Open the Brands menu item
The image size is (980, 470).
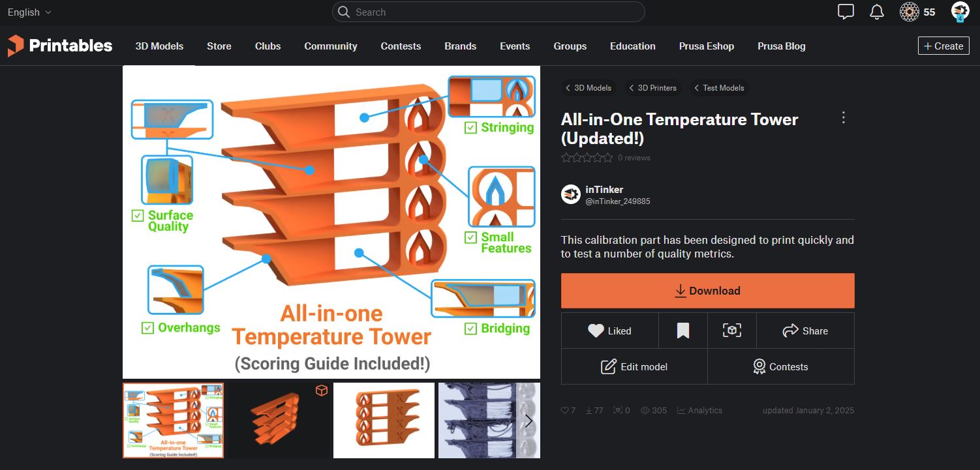coord(461,46)
